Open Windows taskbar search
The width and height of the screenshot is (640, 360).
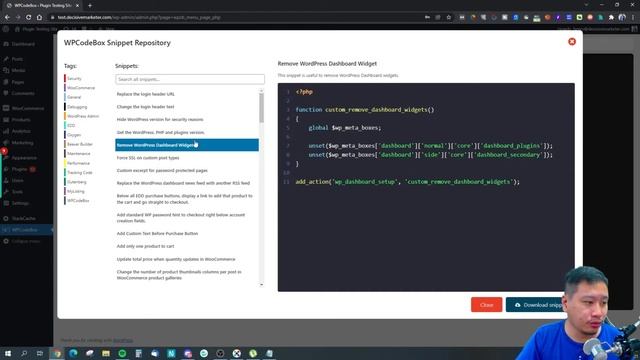pos(24,353)
